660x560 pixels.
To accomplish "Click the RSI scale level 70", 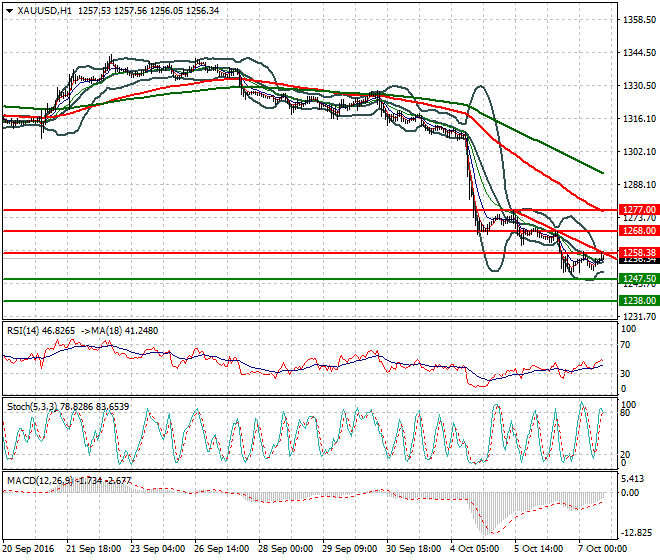I will pyautogui.click(x=625, y=345).
